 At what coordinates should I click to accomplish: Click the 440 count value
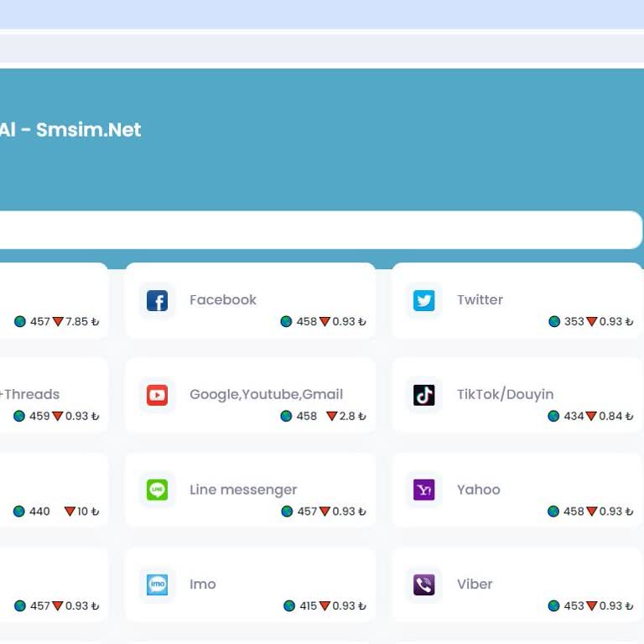point(39,512)
